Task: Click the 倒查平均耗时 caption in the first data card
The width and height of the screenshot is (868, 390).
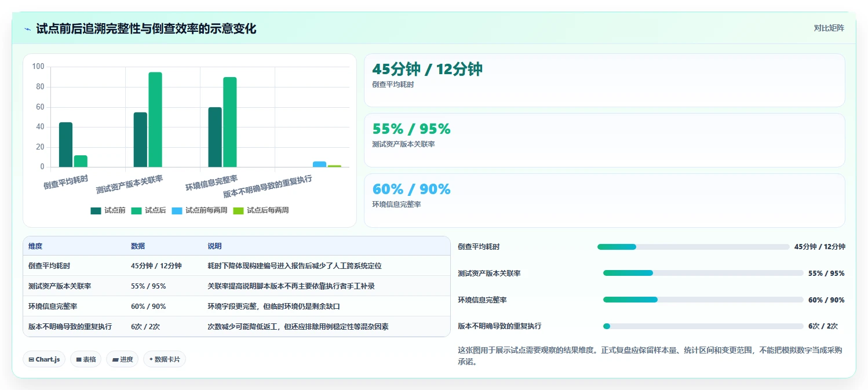Action: tap(393, 85)
